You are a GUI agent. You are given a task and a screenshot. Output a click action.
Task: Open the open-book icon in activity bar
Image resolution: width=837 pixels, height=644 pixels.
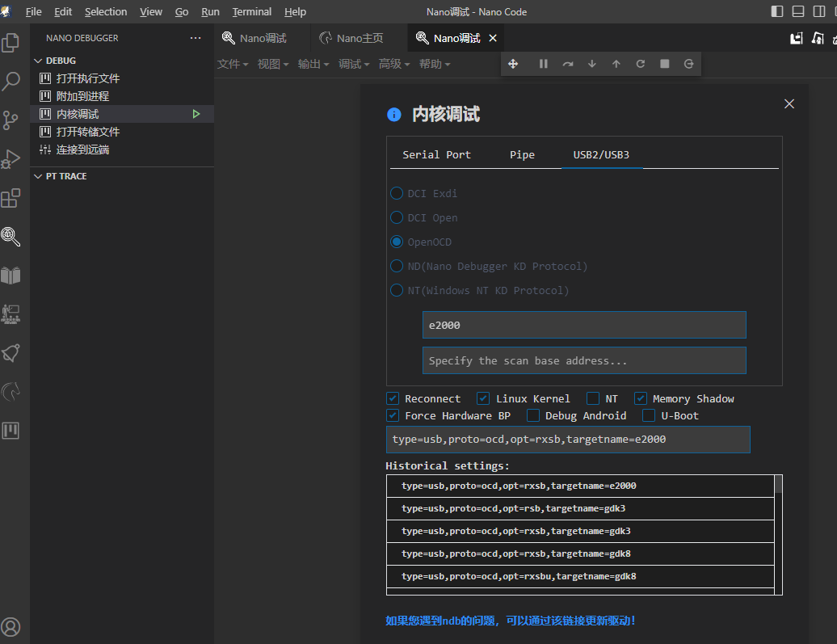11,276
